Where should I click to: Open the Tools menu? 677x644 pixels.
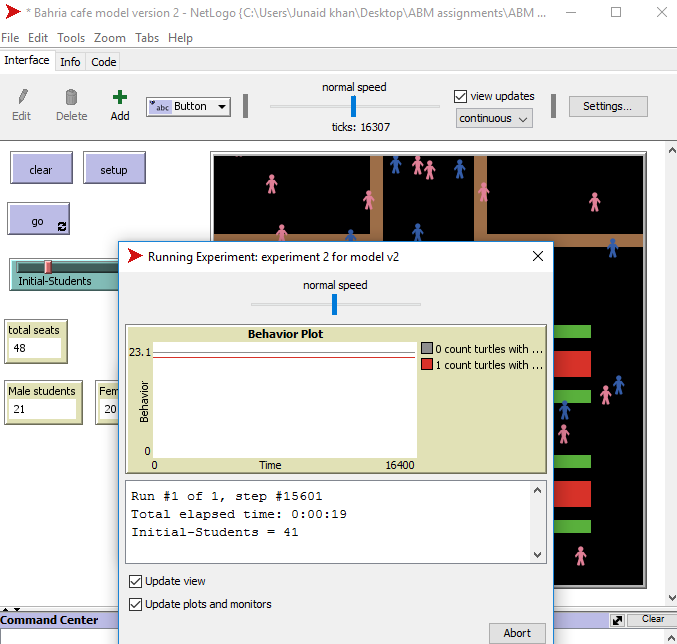point(71,38)
